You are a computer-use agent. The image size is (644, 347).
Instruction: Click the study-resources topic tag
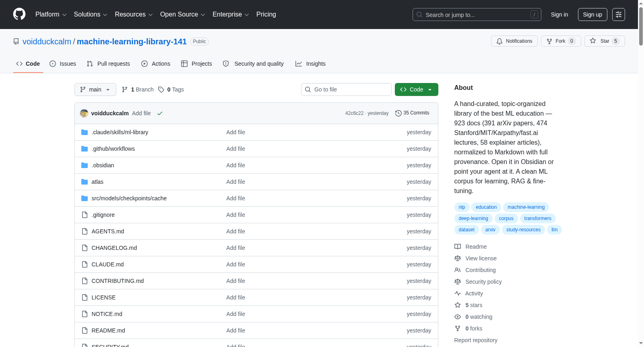[x=523, y=230]
